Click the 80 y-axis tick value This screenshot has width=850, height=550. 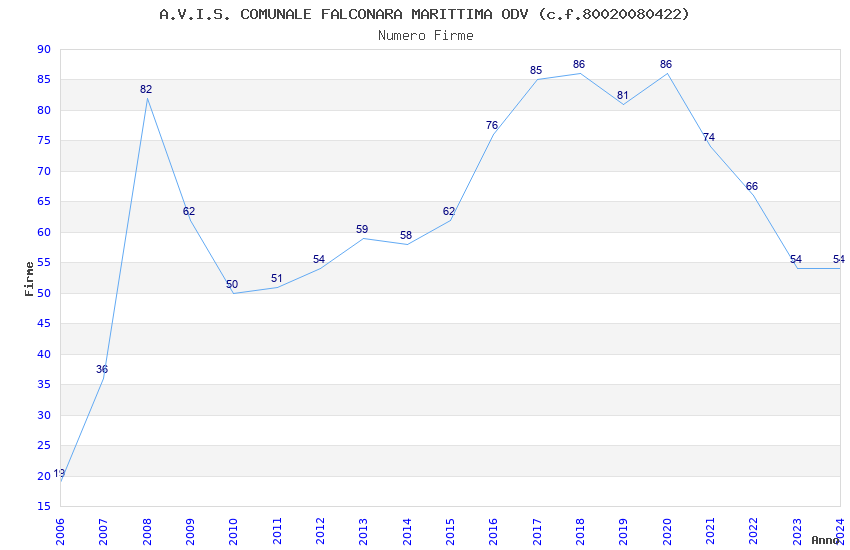[x=44, y=111]
